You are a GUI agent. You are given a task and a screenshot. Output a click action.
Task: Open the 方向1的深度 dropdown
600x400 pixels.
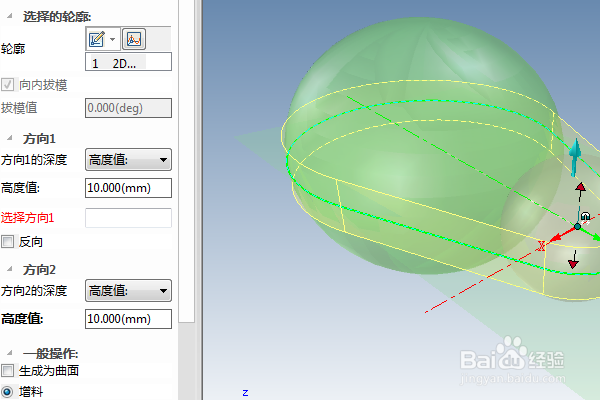pos(128,160)
